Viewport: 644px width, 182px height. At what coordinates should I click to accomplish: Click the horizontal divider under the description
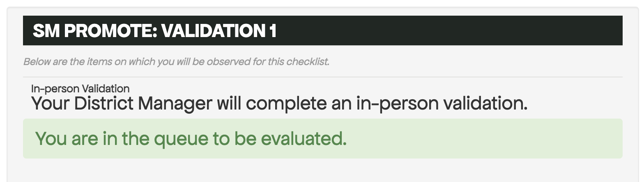322,77
